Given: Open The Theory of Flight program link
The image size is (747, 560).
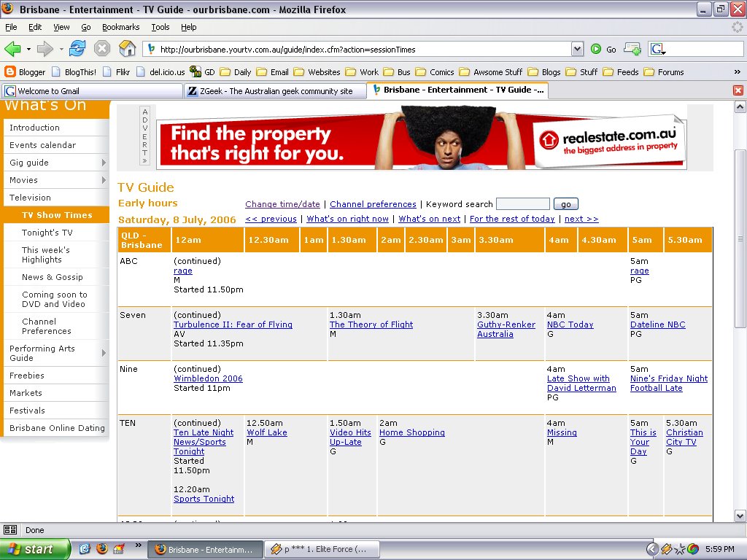Looking at the screenshot, I should pyautogui.click(x=371, y=324).
